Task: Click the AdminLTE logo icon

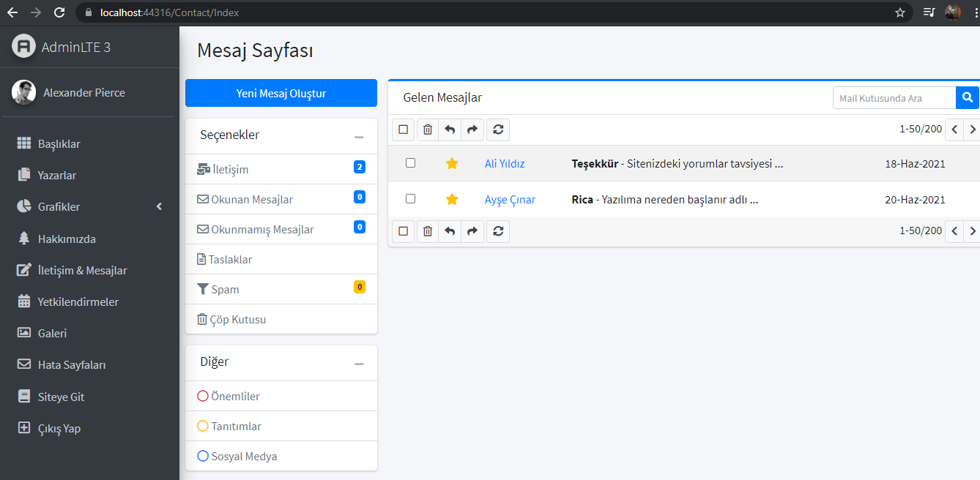Action: click(23, 46)
